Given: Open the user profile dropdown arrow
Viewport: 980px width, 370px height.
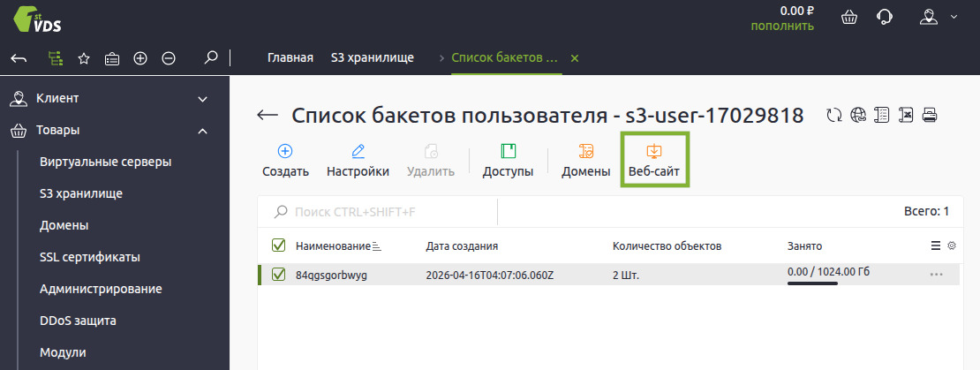Looking at the screenshot, I should pos(954,17).
